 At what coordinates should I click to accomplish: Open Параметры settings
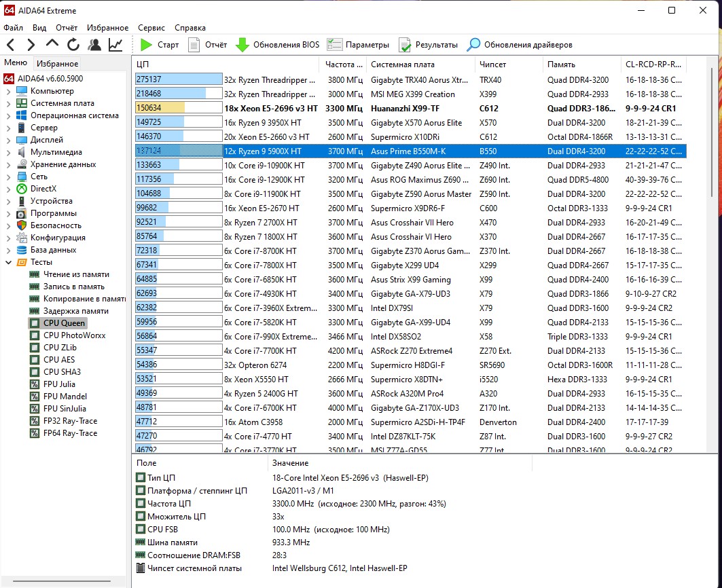358,45
